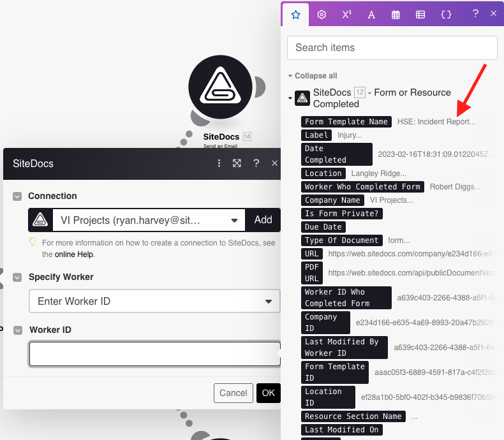
Task: Select the Form Template Name pill
Action: tap(346, 122)
